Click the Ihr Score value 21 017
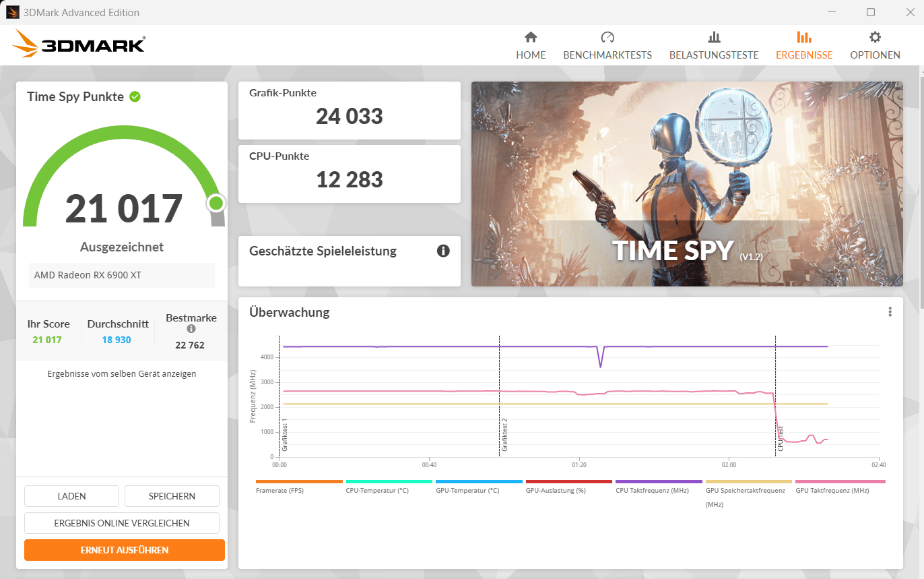924x579 pixels. 47,340
